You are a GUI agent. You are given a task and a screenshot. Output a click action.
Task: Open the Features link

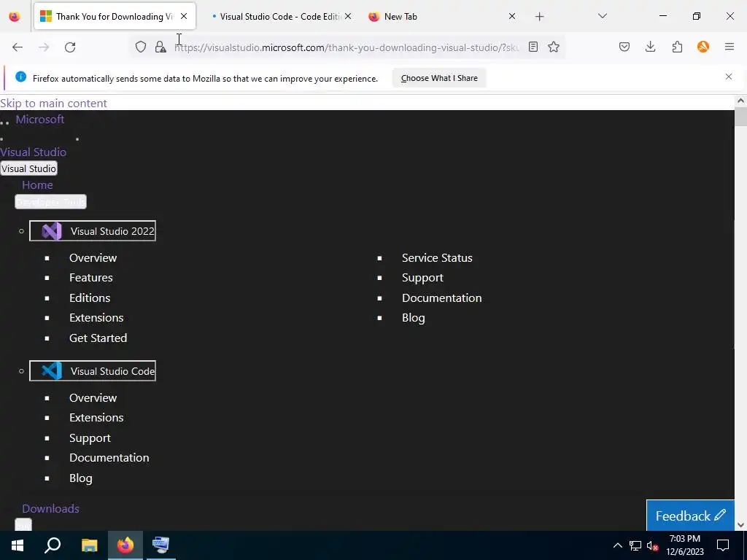pyautogui.click(x=91, y=278)
